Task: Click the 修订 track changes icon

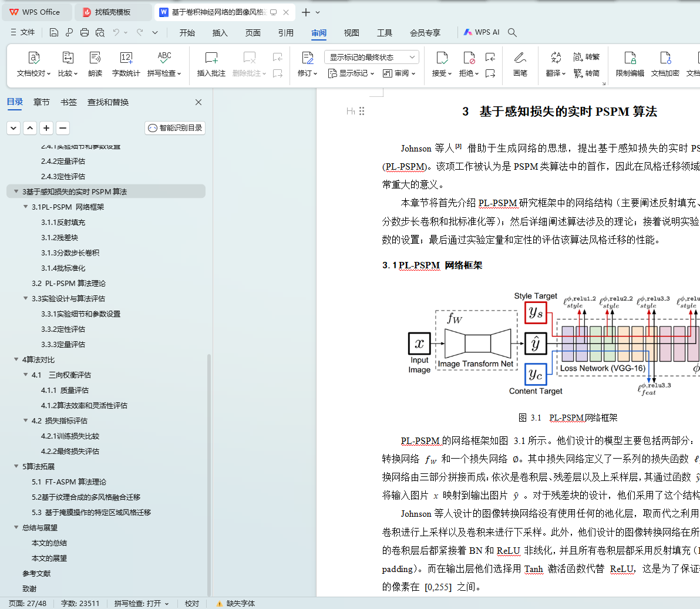Action: [x=307, y=64]
